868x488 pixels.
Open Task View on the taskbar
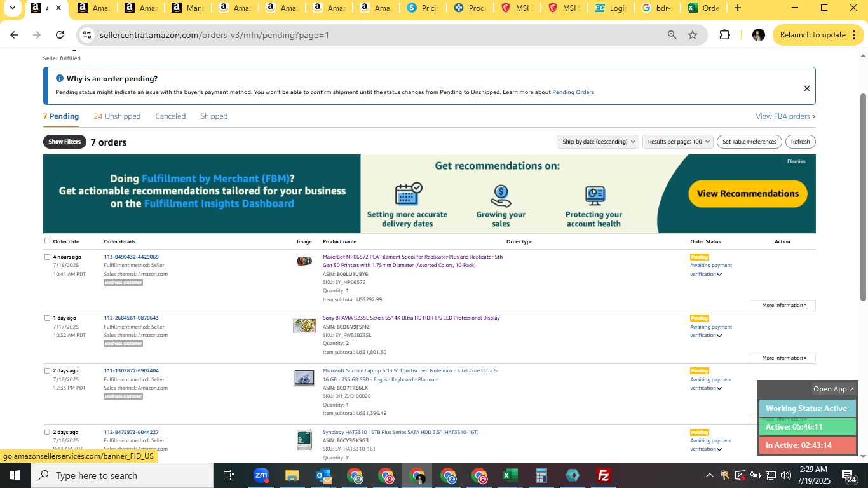tap(229, 475)
